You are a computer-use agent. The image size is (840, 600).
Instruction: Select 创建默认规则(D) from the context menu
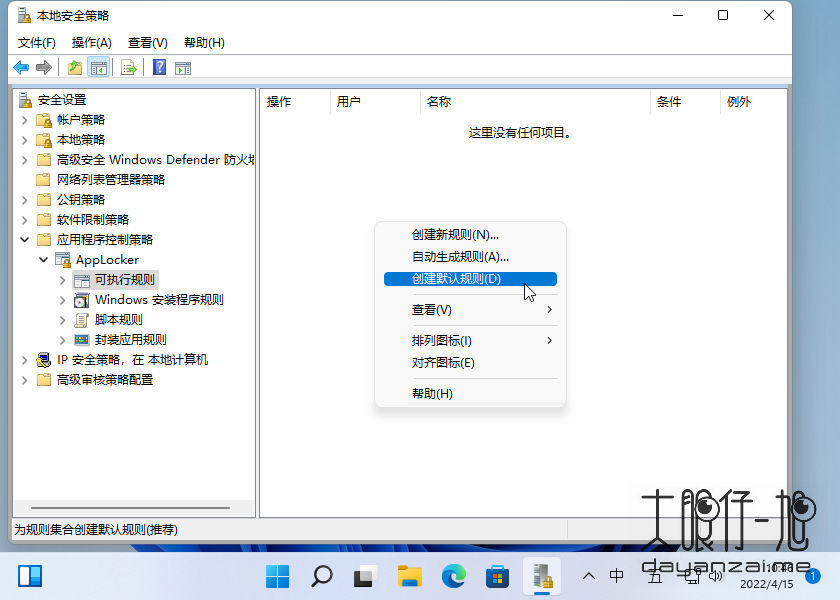point(455,279)
